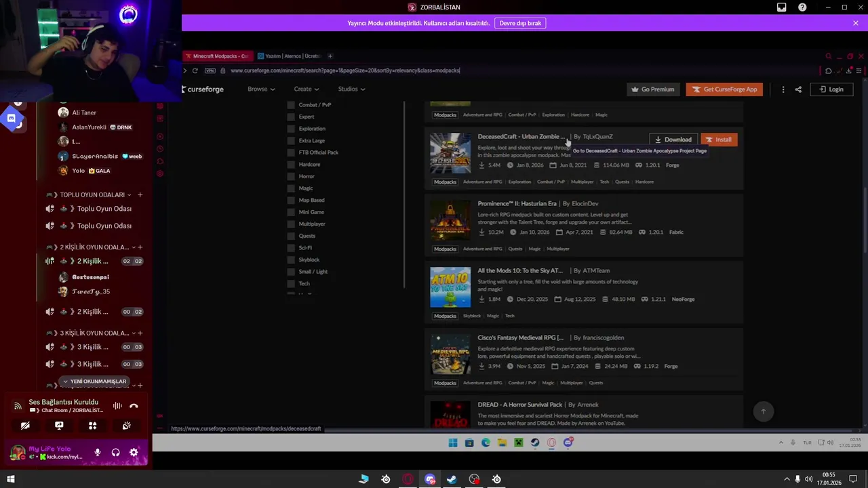The image size is (868, 488).
Task: Click the Go Premium button
Action: (653, 89)
